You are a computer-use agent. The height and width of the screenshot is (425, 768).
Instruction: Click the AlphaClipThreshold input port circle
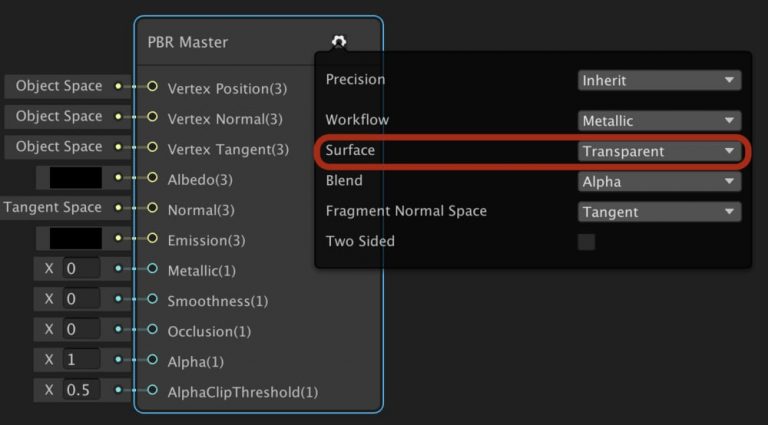(152, 390)
